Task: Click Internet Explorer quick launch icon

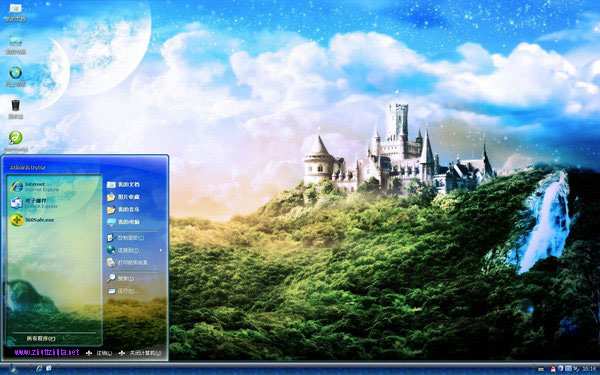Action: coord(39,368)
